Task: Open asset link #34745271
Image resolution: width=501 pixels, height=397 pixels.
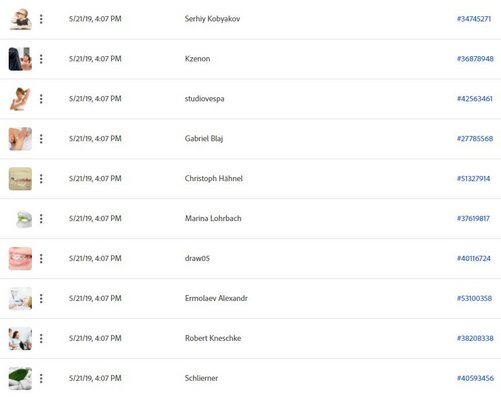Action: click(474, 19)
